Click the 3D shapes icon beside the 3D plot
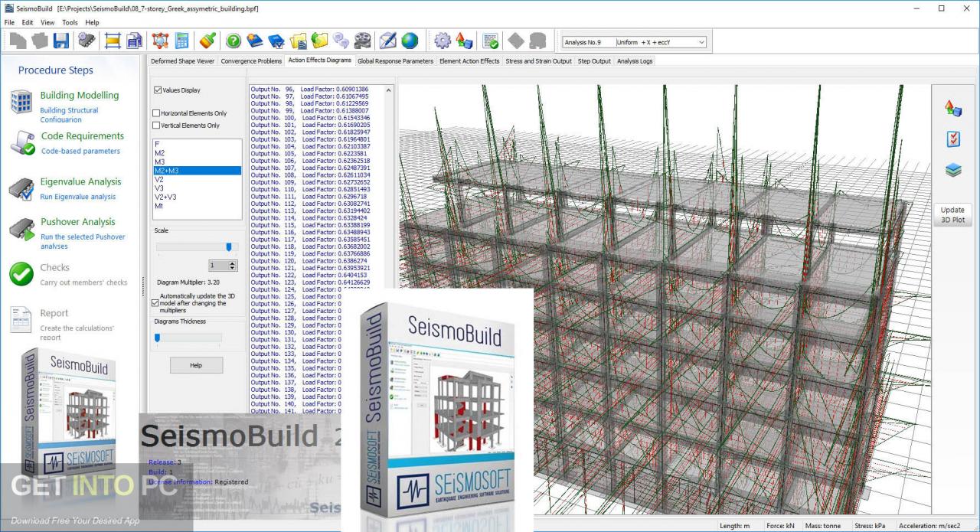The width and height of the screenshot is (980, 532). click(953, 108)
